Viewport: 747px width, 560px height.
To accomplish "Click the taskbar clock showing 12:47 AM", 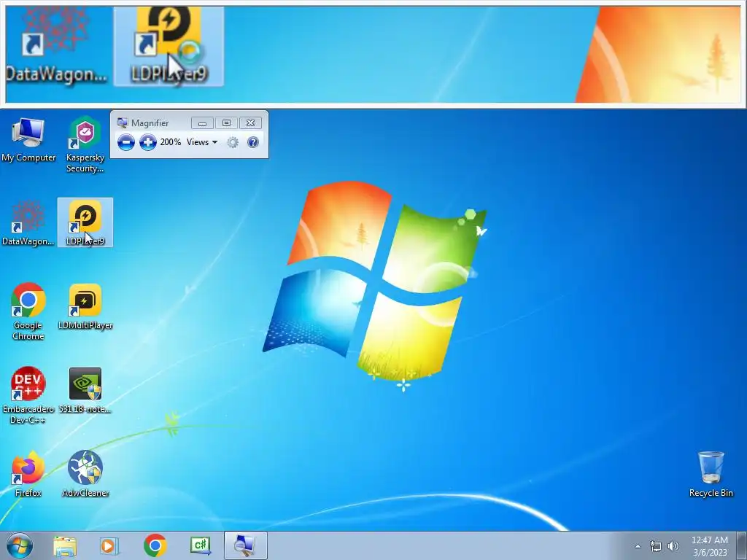I will (x=710, y=545).
